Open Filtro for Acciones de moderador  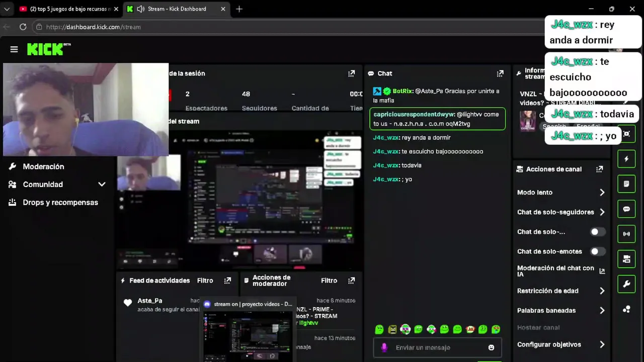(329, 281)
